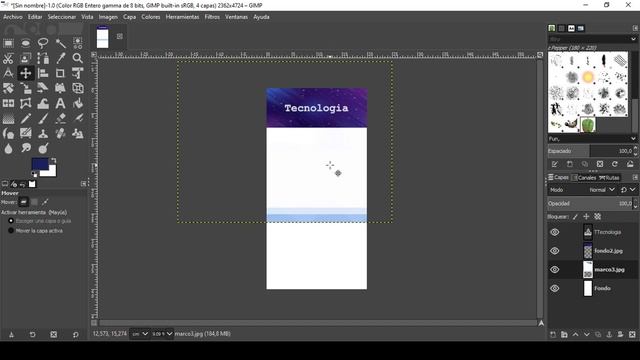640x360 pixels.
Task: Open the tool options tab menu
Action: tap(84, 184)
